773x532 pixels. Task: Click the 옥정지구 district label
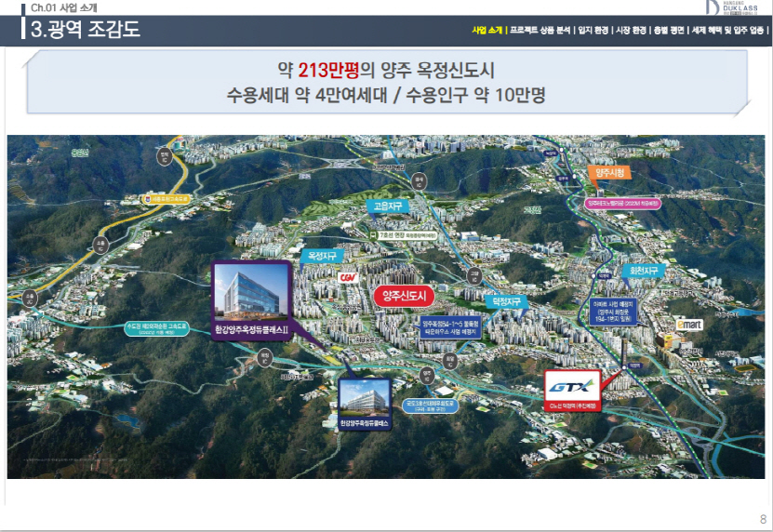click(319, 254)
